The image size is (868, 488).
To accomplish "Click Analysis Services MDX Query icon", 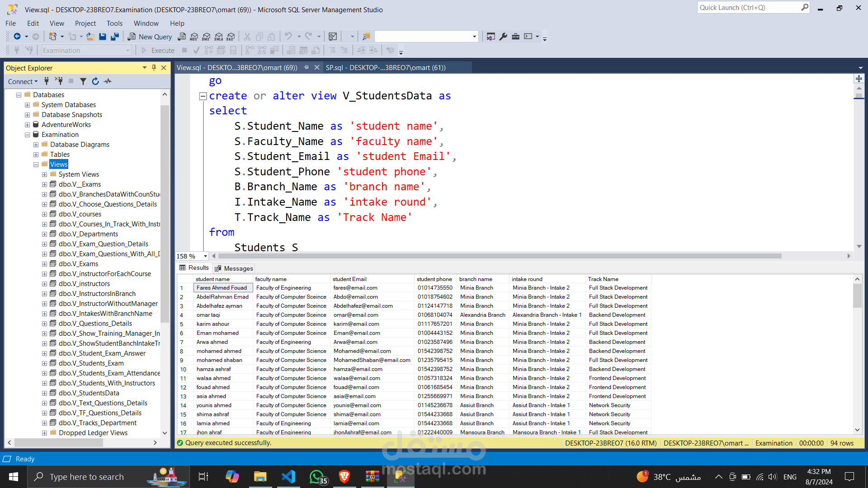I will point(194,37).
